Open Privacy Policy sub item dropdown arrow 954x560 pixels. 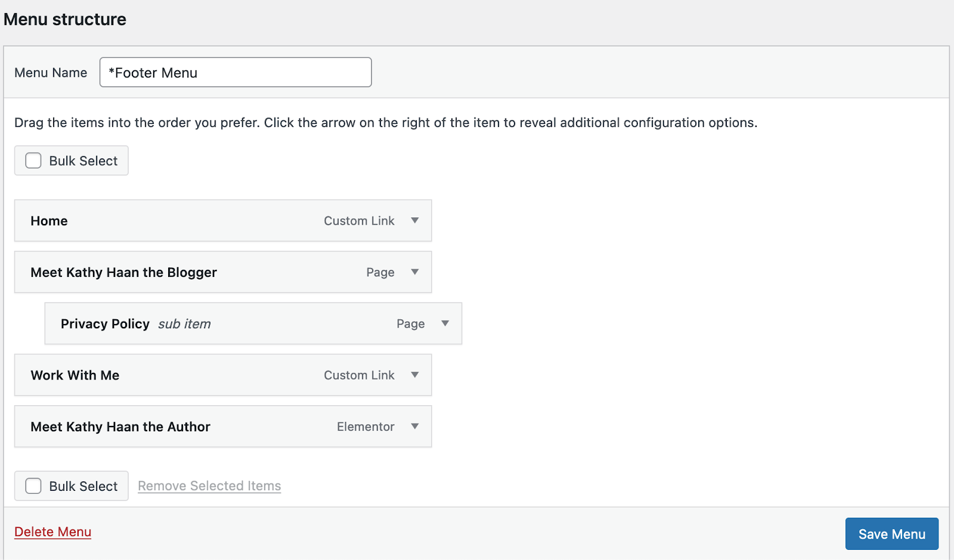(x=445, y=323)
